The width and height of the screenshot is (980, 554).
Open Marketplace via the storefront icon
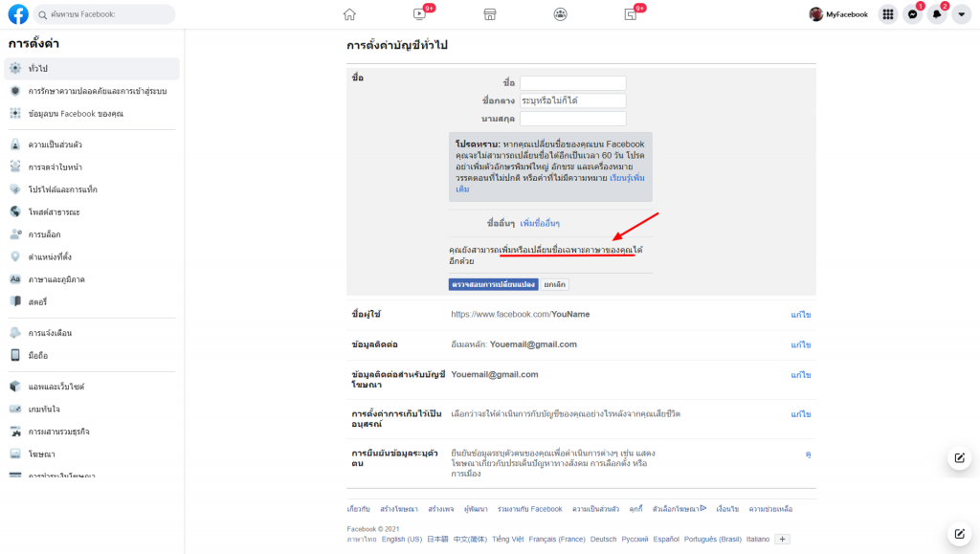pyautogui.click(x=489, y=14)
